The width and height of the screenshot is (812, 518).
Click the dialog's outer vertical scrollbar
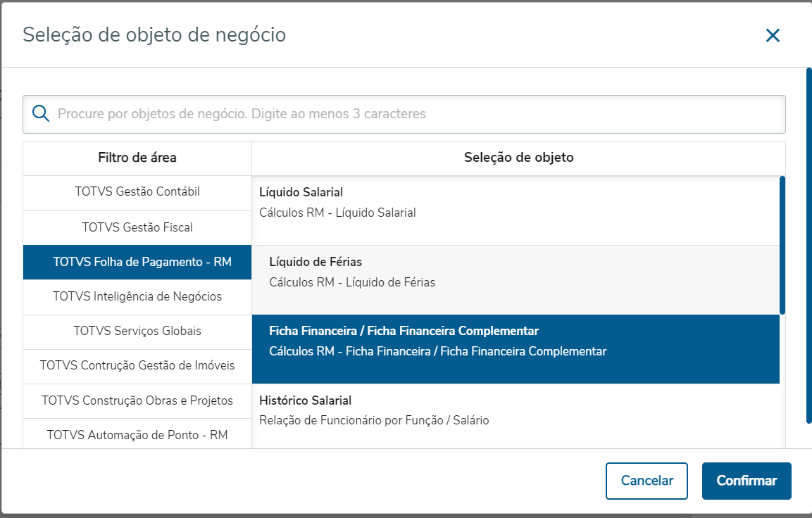[808, 245]
